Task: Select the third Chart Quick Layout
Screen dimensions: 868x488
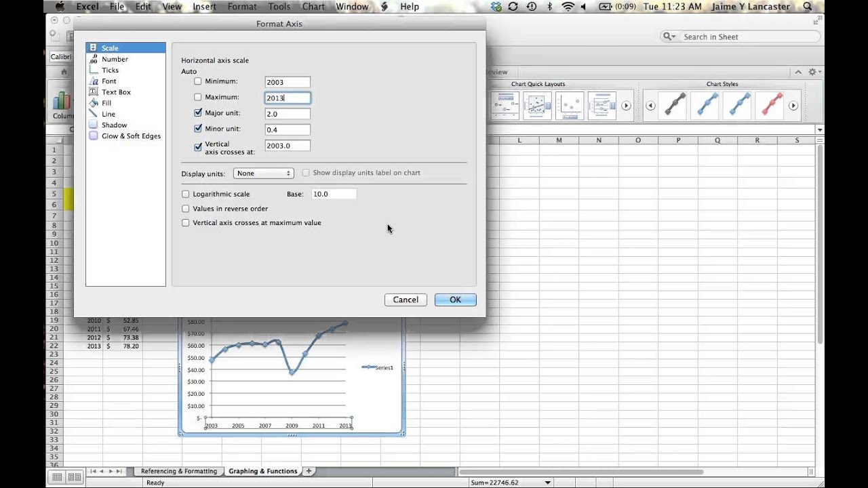Action: tap(570, 106)
